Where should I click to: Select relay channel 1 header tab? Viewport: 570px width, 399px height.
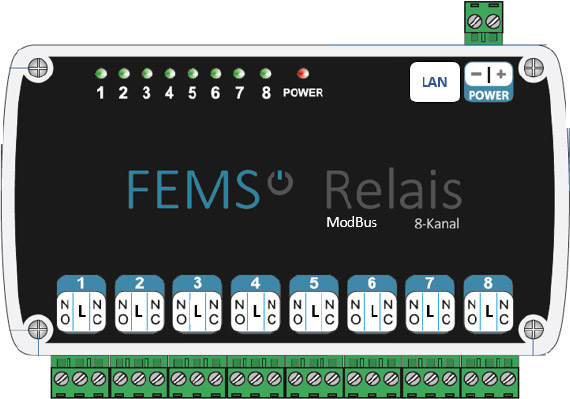(x=81, y=283)
